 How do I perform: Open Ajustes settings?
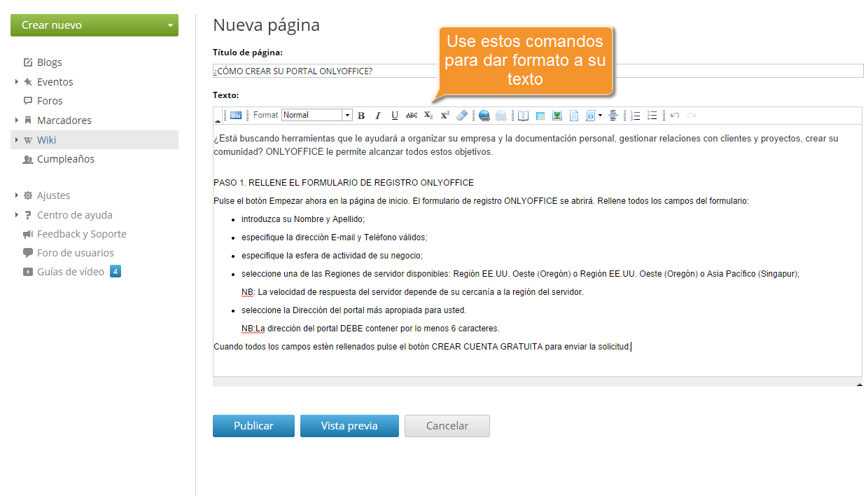click(53, 195)
